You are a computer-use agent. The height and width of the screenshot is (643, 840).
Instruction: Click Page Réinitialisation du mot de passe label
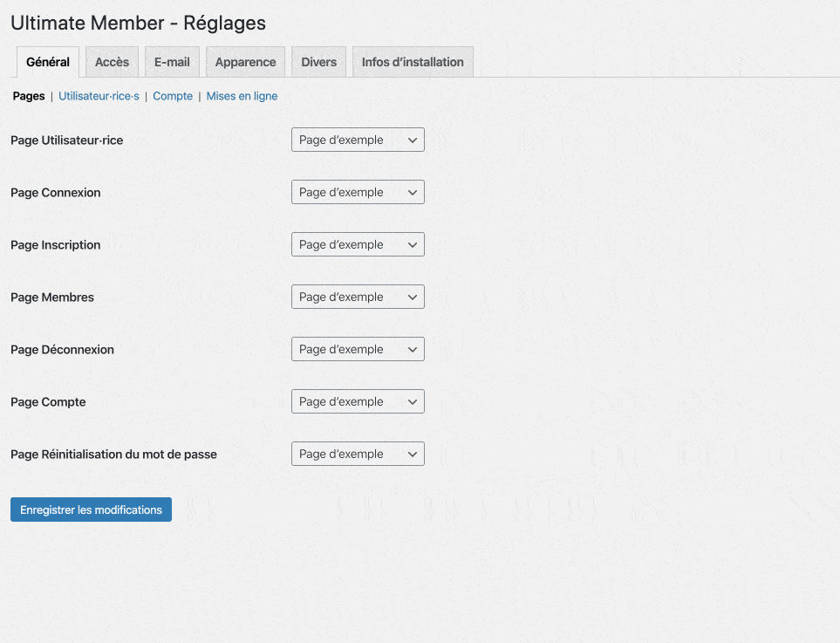(x=114, y=455)
